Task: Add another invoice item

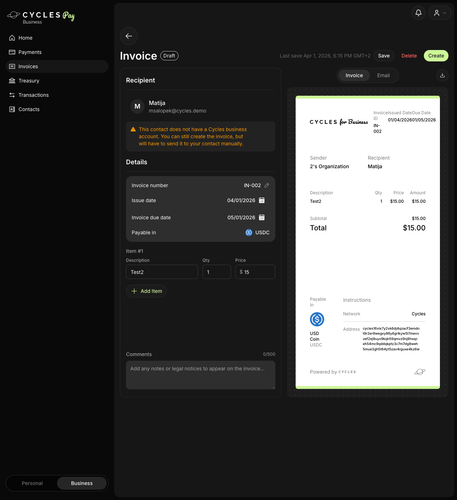Action: tap(146, 291)
